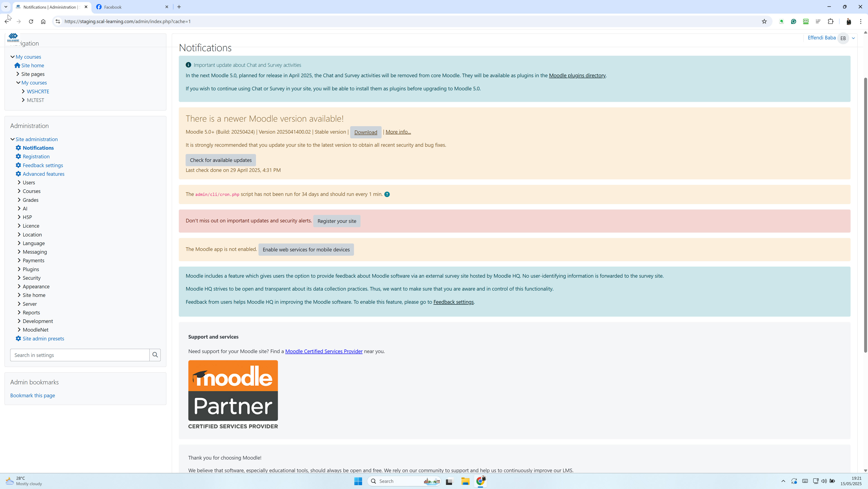
Task: Show hidden system tray icons
Action: coord(783,481)
